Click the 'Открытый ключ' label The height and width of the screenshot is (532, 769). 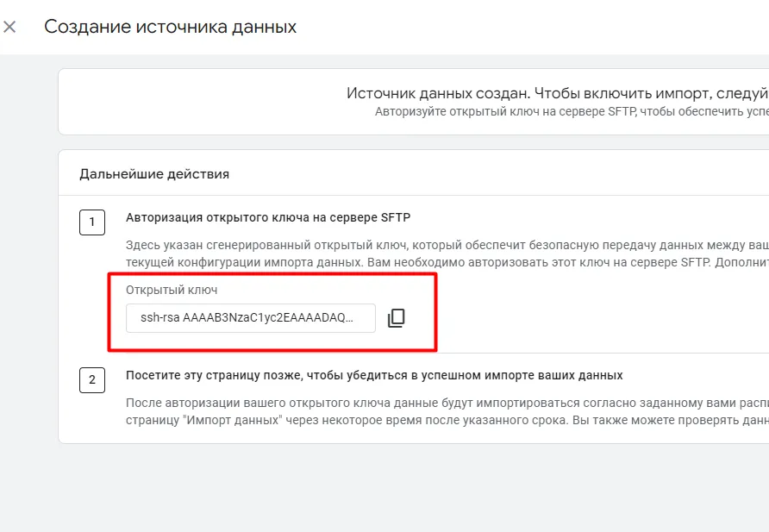172,291
